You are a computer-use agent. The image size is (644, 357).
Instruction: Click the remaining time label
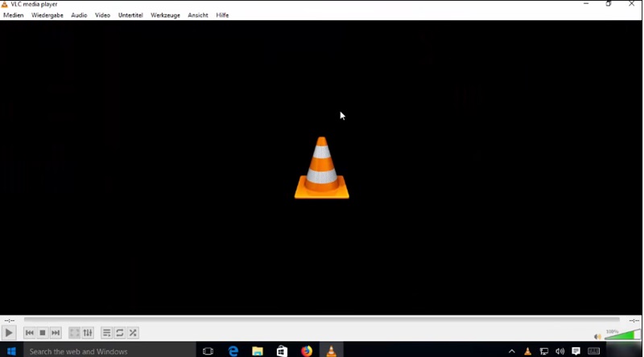tap(634, 321)
